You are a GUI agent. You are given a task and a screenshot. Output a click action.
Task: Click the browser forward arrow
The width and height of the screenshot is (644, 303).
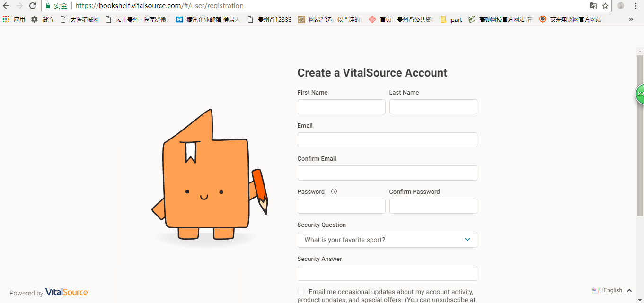(x=19, y=6)
